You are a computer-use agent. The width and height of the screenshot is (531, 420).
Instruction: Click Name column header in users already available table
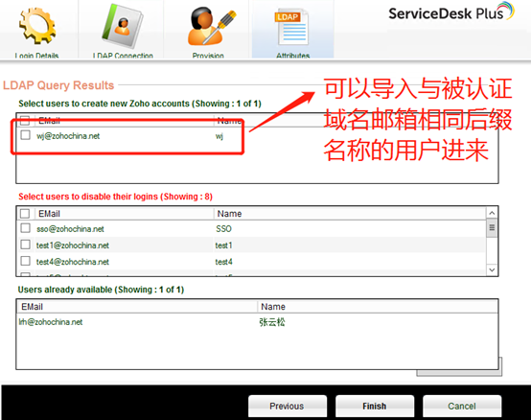tap(273, 307)
